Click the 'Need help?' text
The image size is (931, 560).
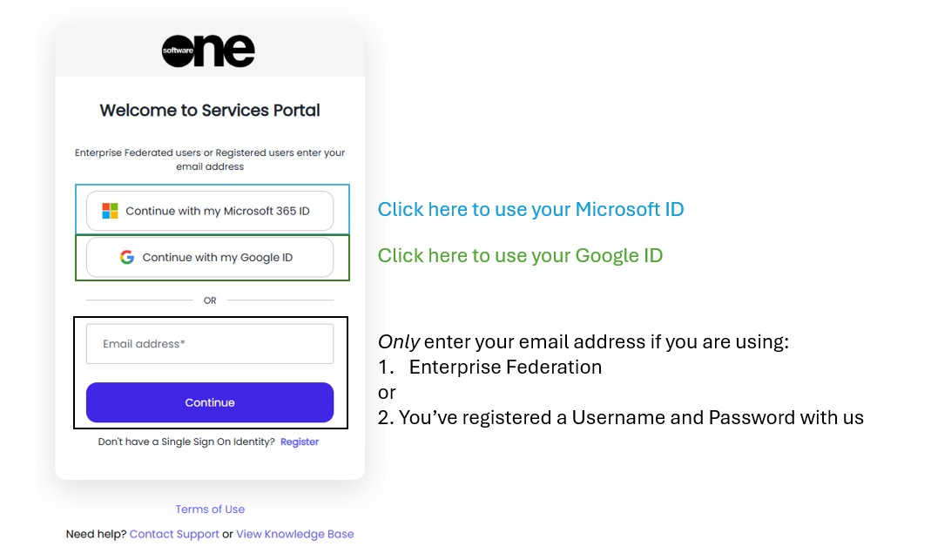pyautogui.click(x=96, y=534)
